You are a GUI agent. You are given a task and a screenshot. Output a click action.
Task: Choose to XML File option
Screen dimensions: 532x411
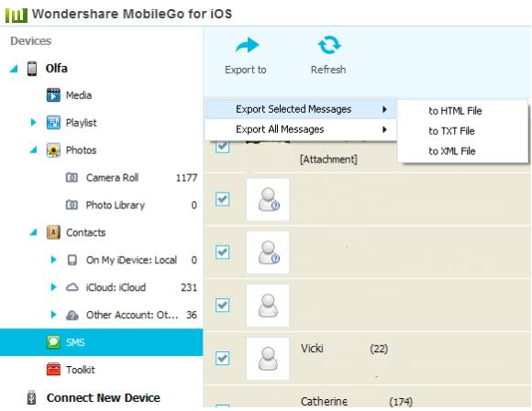coord(452,151)
